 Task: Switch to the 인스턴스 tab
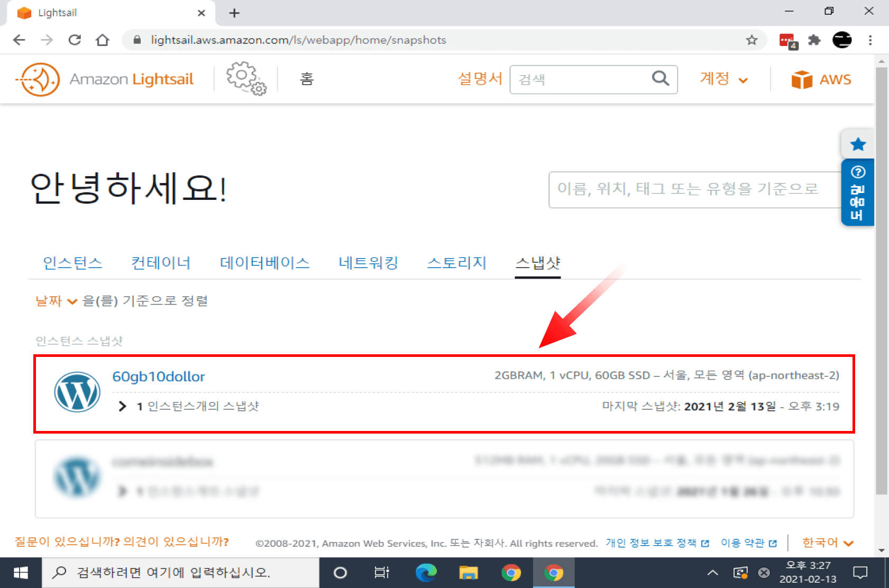72,263
